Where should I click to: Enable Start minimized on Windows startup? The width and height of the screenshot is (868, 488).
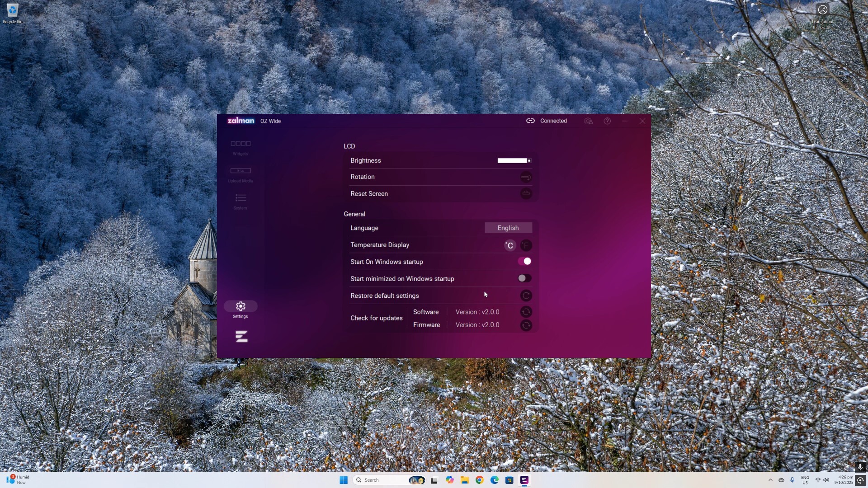(x=524, y=278)
